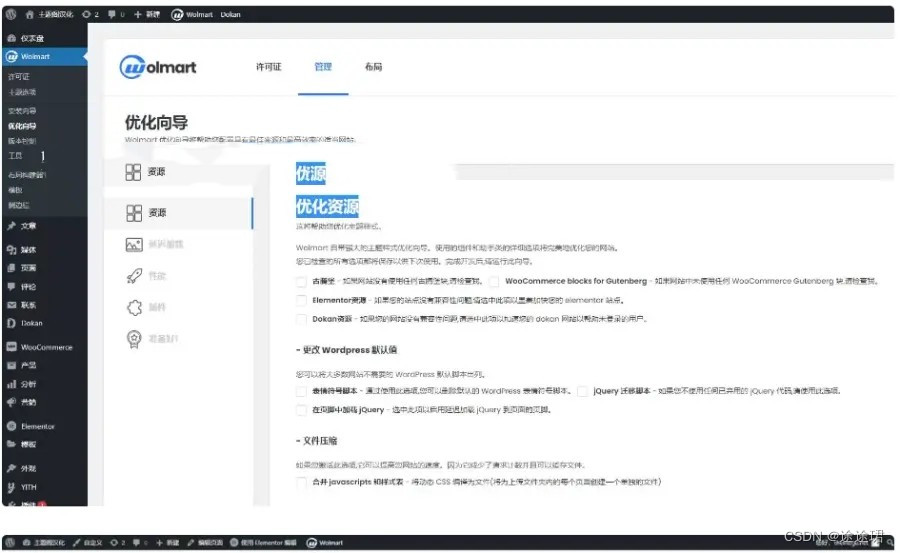Screen dimensions: 900x553
Task: Open 许可证 submenu under Wolmart sidebar
Action: (19, 76)
